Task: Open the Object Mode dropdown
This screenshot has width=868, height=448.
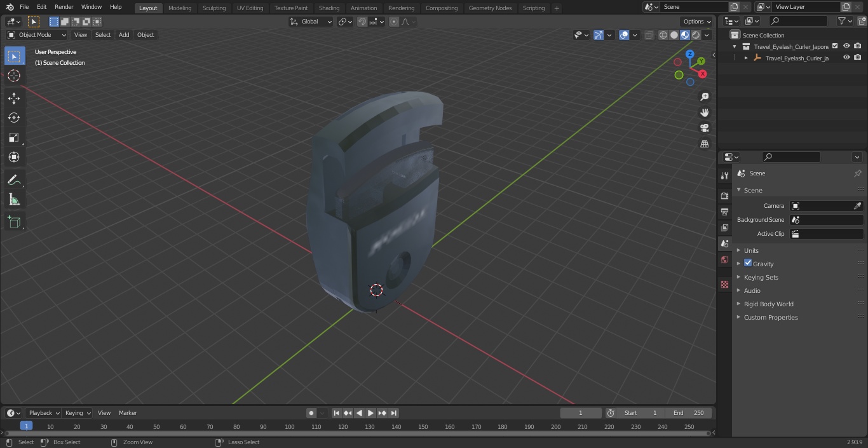Action: [x=37, y=35]
